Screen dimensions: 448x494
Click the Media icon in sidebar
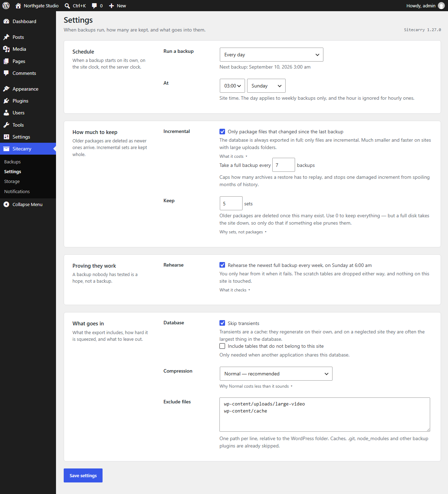tap(6, 49)
